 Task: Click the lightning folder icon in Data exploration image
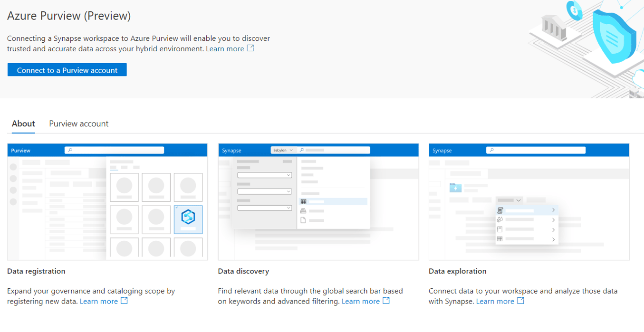point(455,188)
